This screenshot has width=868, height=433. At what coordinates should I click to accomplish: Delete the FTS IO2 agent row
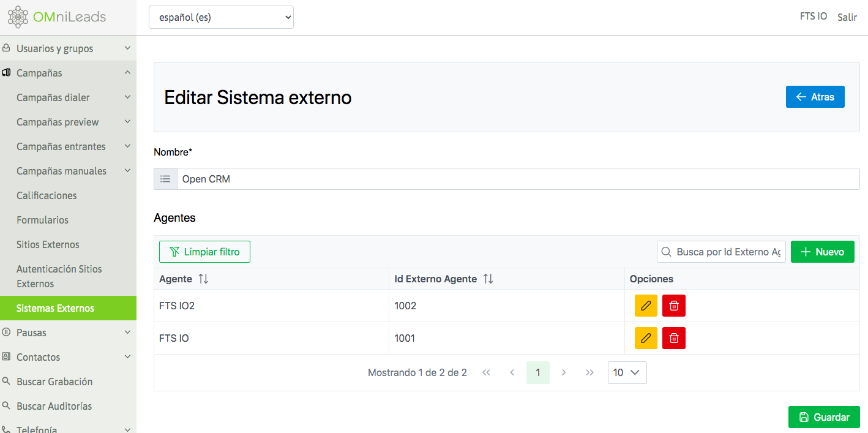[673, 306]
